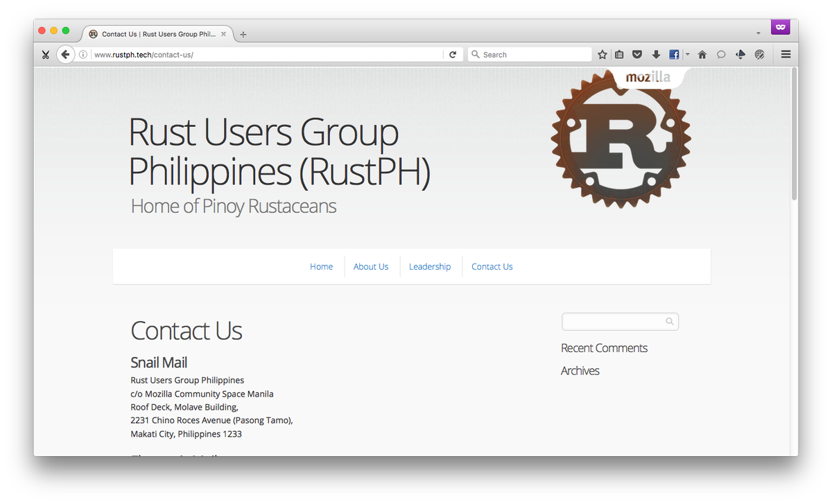832x504 pixels.
Task: Open the Downloads panel
Action: pos(656,54)
